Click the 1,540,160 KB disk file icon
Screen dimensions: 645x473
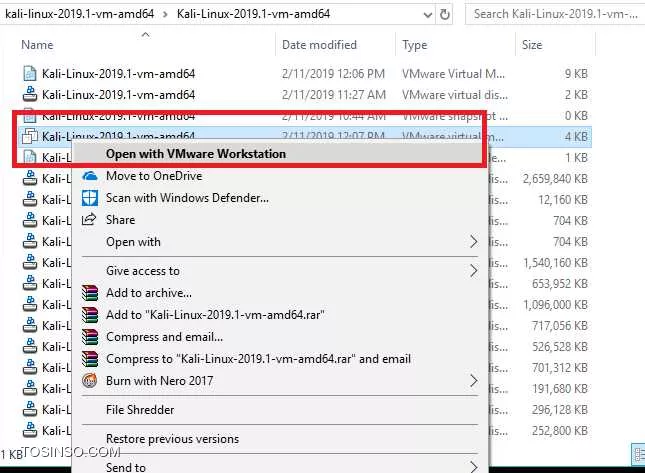[30, 262]
